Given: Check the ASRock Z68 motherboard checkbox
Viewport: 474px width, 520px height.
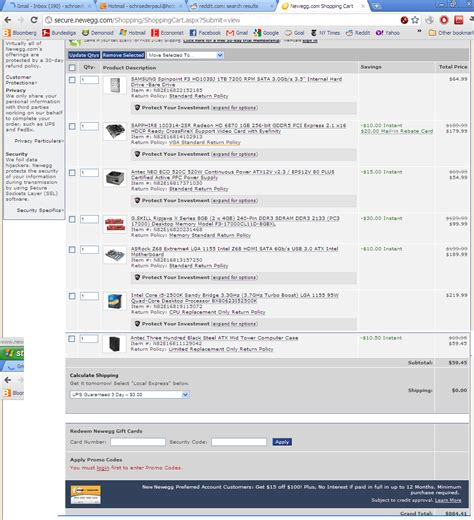Looking at the screenshot, I should [x=72, y=250].
